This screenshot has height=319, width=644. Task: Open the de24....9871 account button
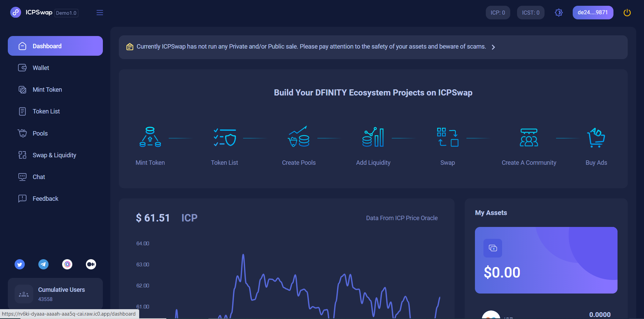[593, 13]
